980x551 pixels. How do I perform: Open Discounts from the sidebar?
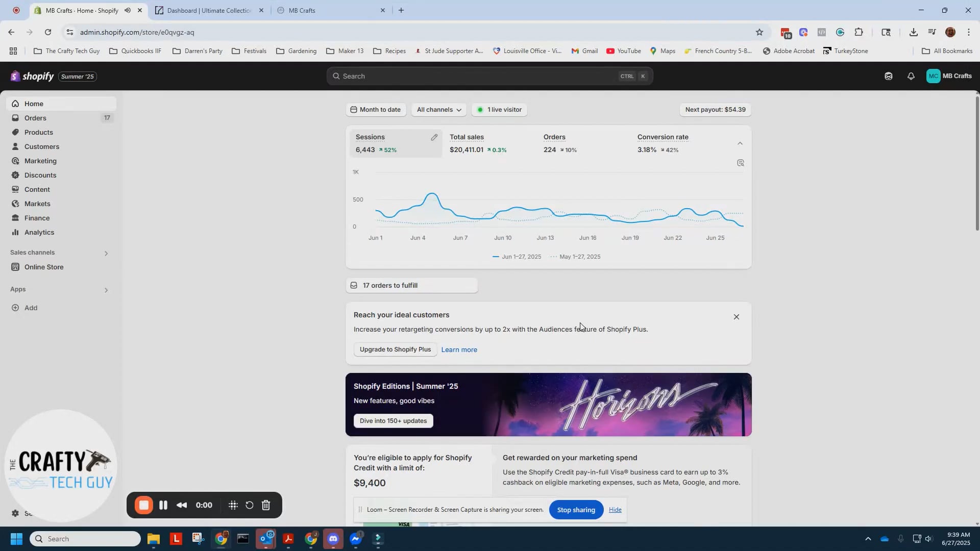(x=40, y=175)
